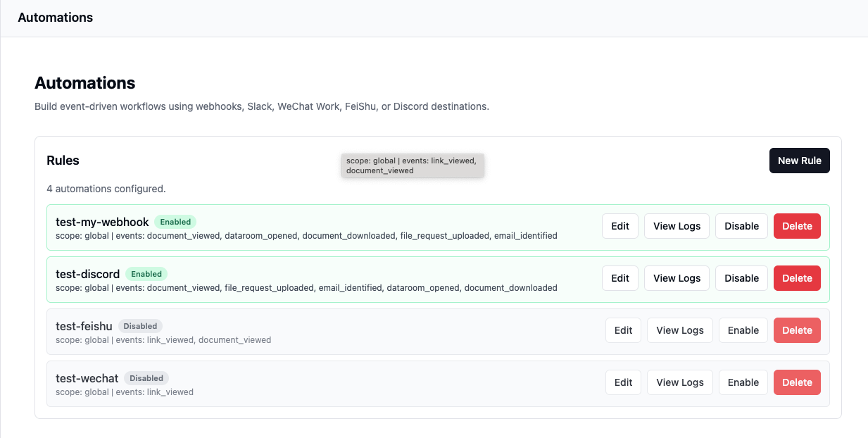Disable the test-discord automation
Viewport: 868px width, 438px height.
(x=741, y=278)
